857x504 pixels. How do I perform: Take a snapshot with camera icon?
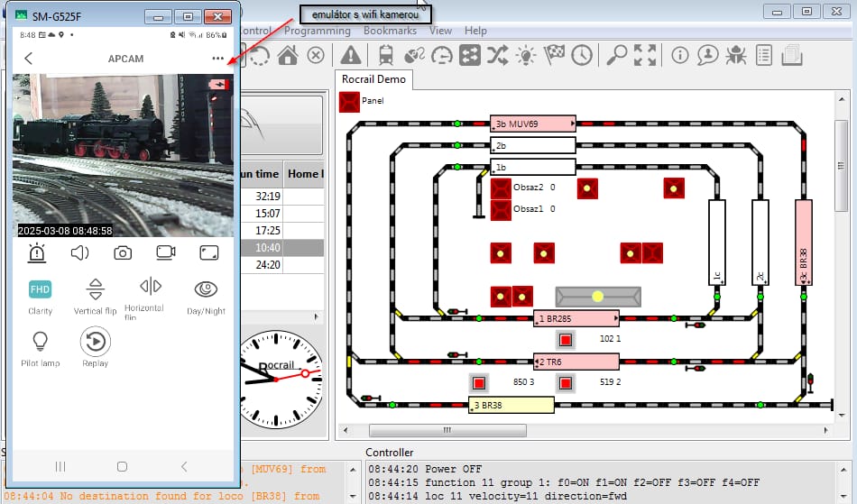coord(123,253)
